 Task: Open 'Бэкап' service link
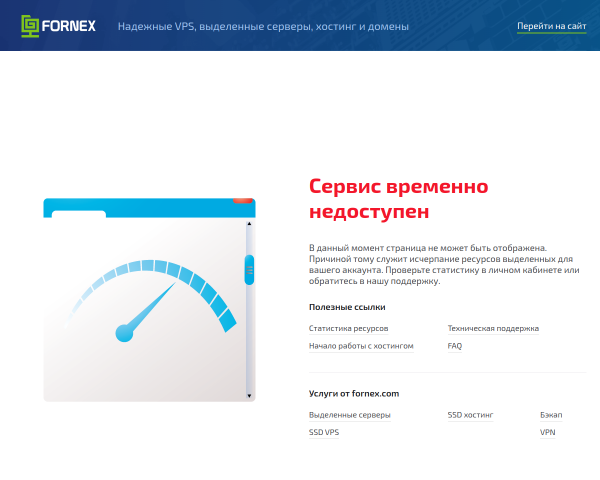[x=551, y=415]
